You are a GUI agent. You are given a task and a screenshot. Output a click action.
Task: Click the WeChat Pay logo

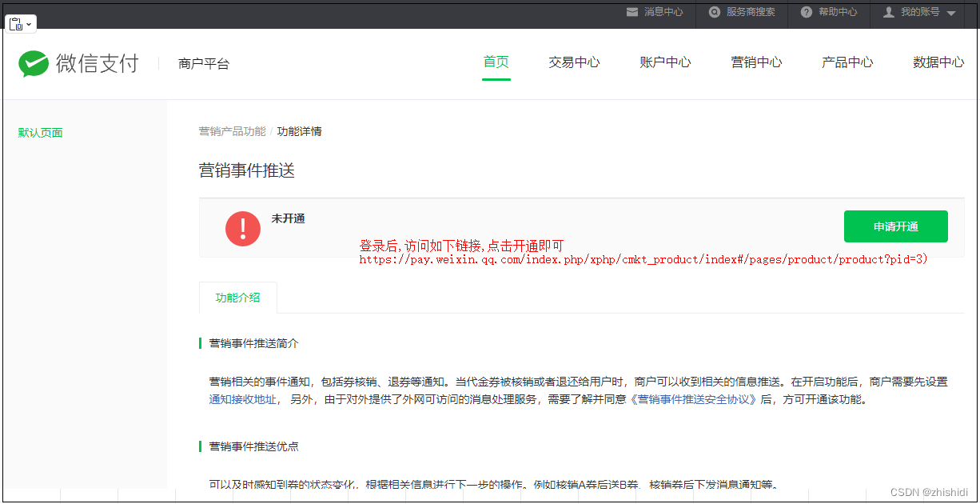(x=78, y=63)
